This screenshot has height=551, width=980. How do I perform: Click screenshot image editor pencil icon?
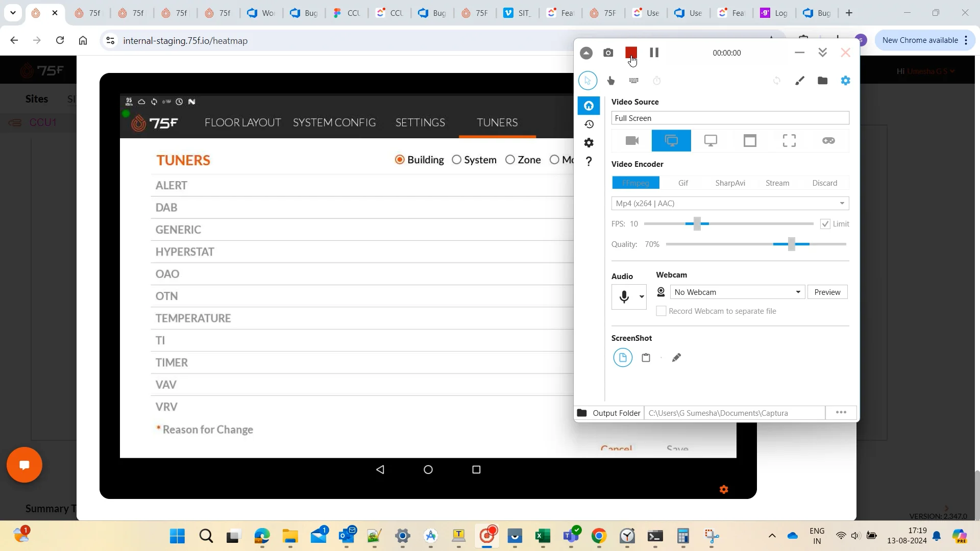[676, 358]
